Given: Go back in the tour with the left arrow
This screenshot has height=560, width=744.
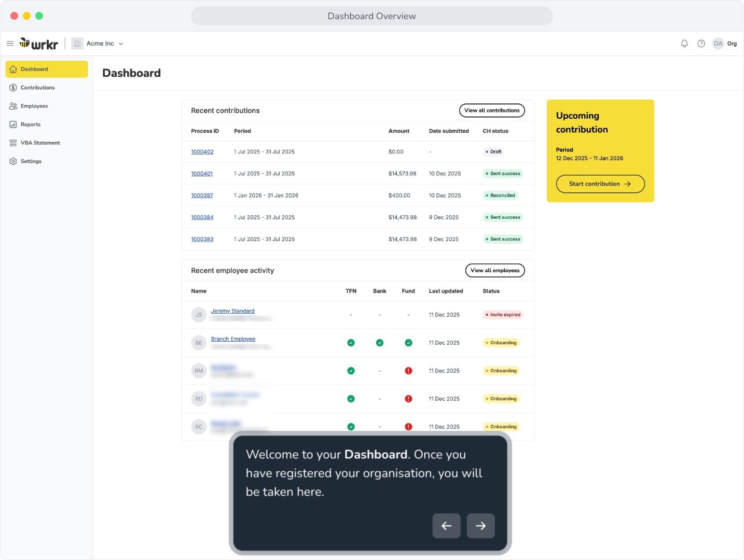Looking at the screenshot, I should coord(446,526).
